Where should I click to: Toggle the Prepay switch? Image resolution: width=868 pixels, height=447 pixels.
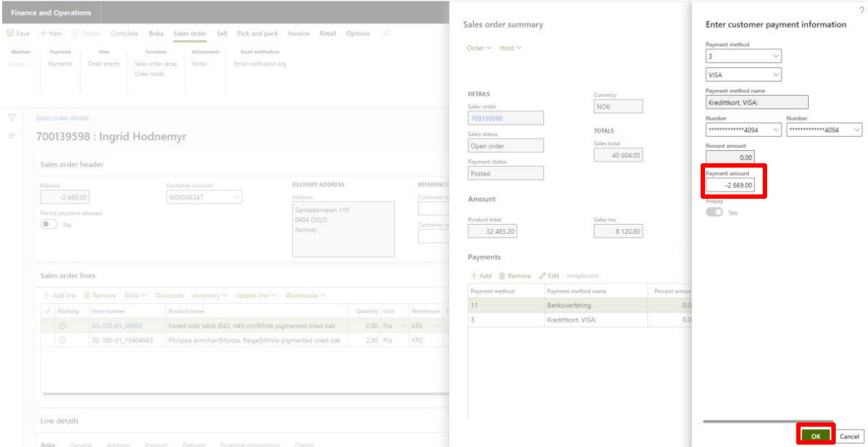(x=715, y=213)
